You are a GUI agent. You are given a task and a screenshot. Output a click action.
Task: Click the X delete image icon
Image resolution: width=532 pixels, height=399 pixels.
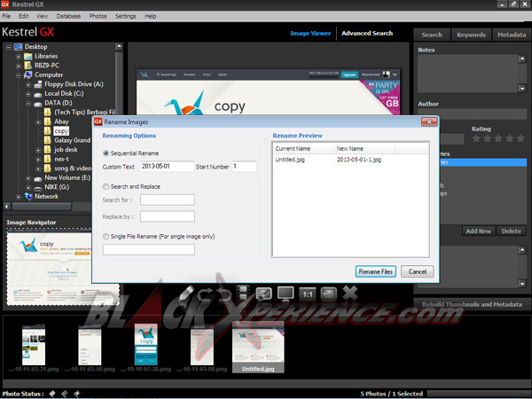click(x=350, y=293)
